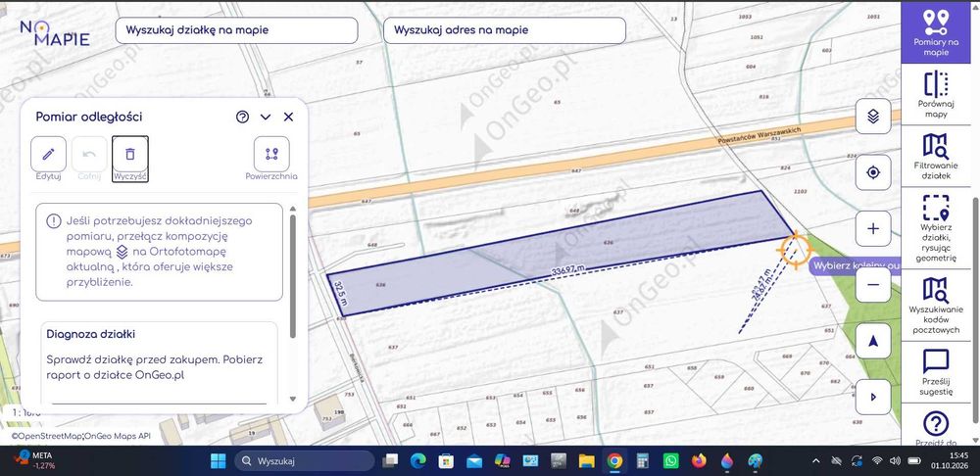Click the Edytuj pencil button
The image size is (980, 476).
coord(48,154)
